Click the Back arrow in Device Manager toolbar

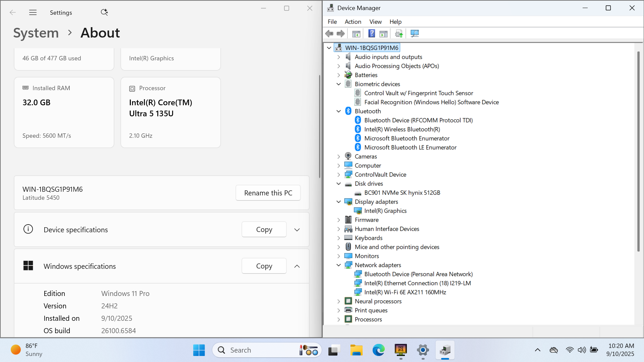pos(329,34)
